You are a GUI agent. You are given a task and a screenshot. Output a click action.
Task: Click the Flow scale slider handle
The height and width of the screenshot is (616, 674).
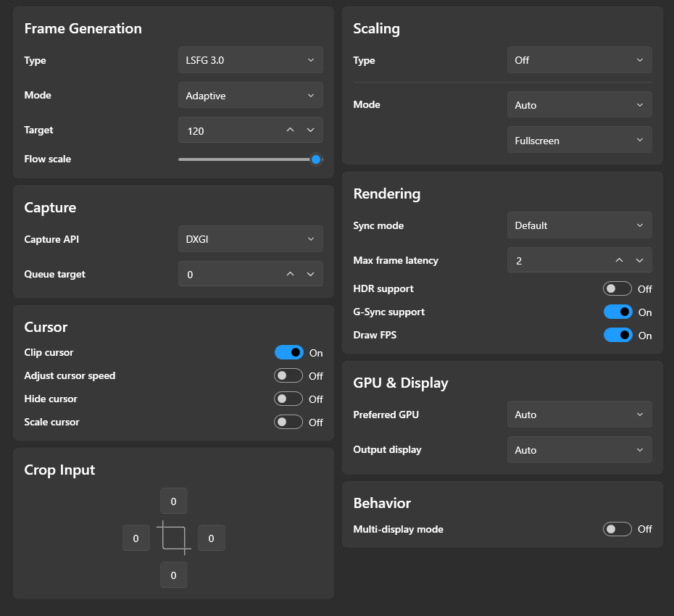316,159
